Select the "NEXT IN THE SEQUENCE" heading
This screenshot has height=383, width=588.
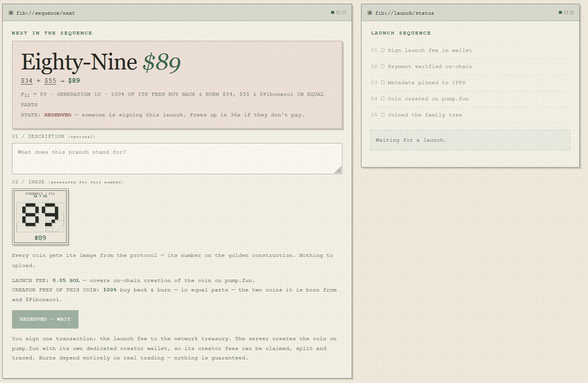tap(52, 33)
